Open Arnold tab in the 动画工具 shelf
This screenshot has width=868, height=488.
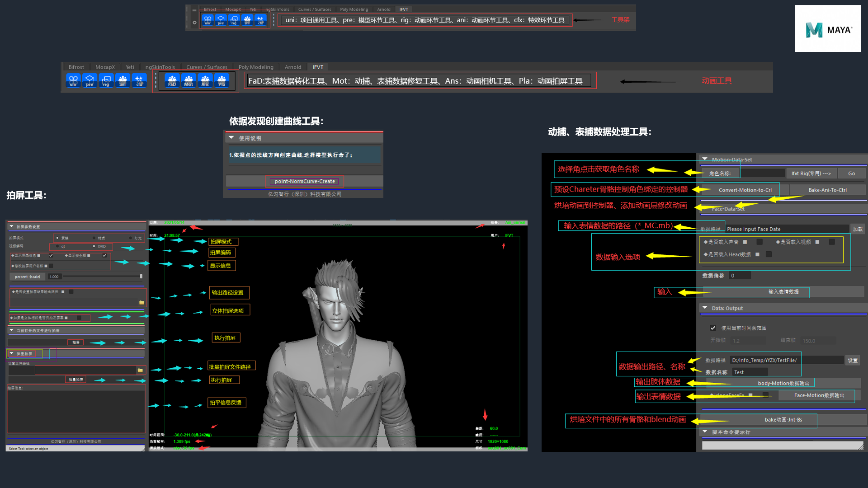pos(293,67)
